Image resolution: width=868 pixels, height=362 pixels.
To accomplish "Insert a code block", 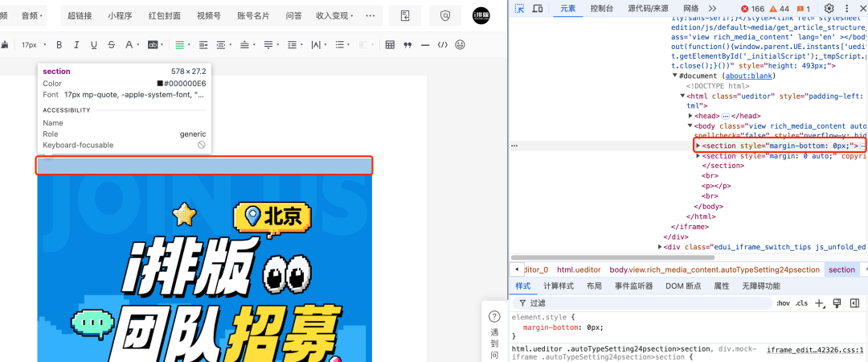I will [x=442, y=45].
